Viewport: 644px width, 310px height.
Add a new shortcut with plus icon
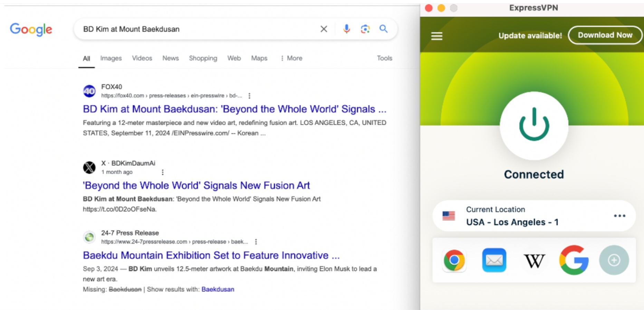[x=614, y=260]
